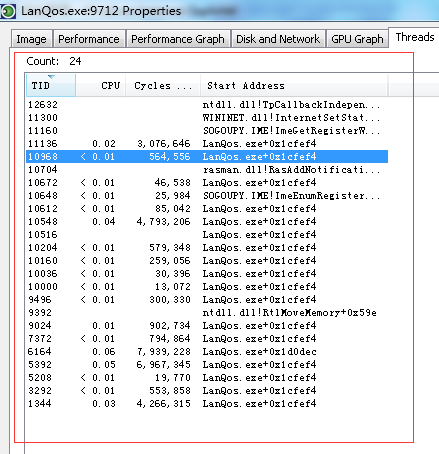The width and height of the screenshot is (439, 454).
Task: Select thread 6164 with address 0x1d0dec
Action: (x=207, y=352)
